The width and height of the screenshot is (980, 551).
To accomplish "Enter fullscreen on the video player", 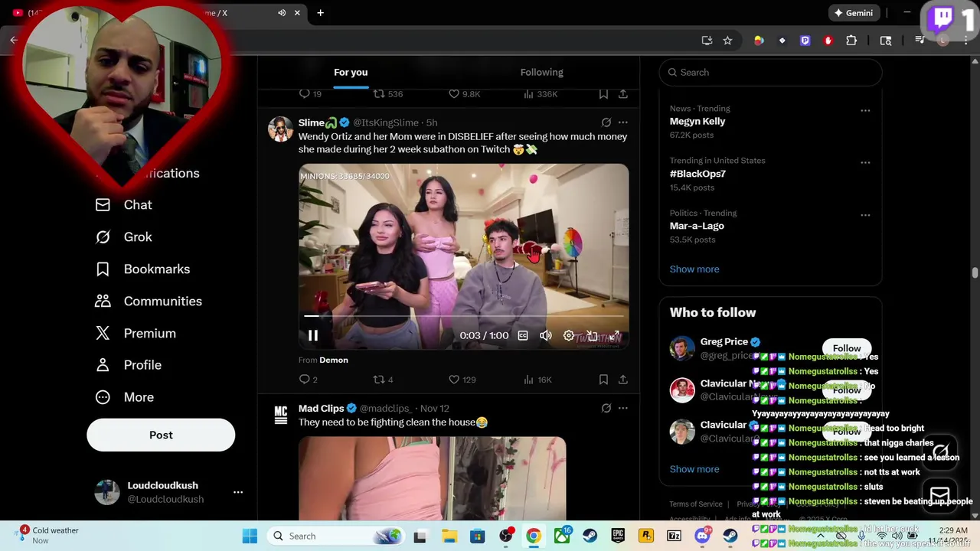I will click(x=614, y=336).
